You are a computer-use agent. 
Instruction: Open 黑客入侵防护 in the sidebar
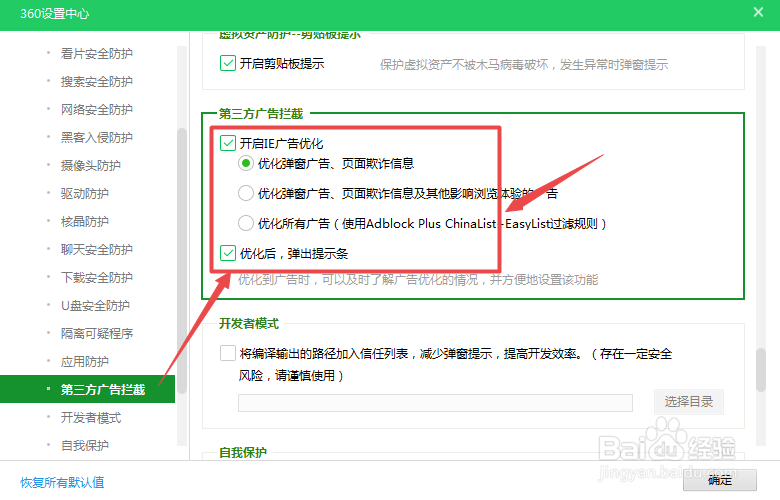pos(97,137)
